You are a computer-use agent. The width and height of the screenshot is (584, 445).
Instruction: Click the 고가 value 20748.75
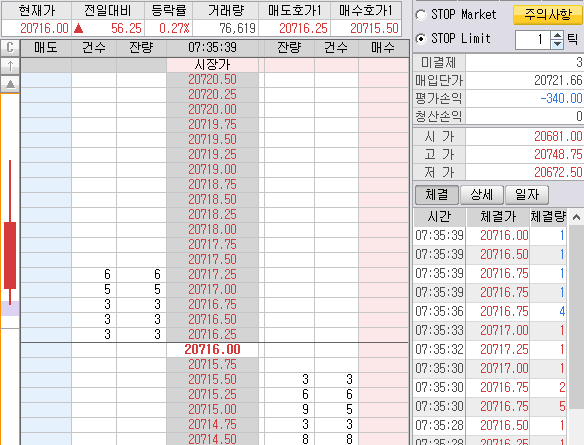tap(558, 154)
